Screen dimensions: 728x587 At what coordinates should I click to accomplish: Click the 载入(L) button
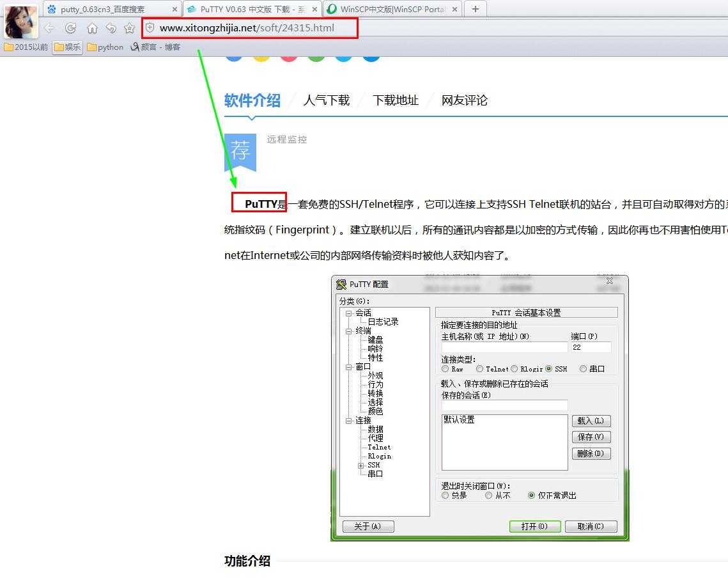[591, 421]
